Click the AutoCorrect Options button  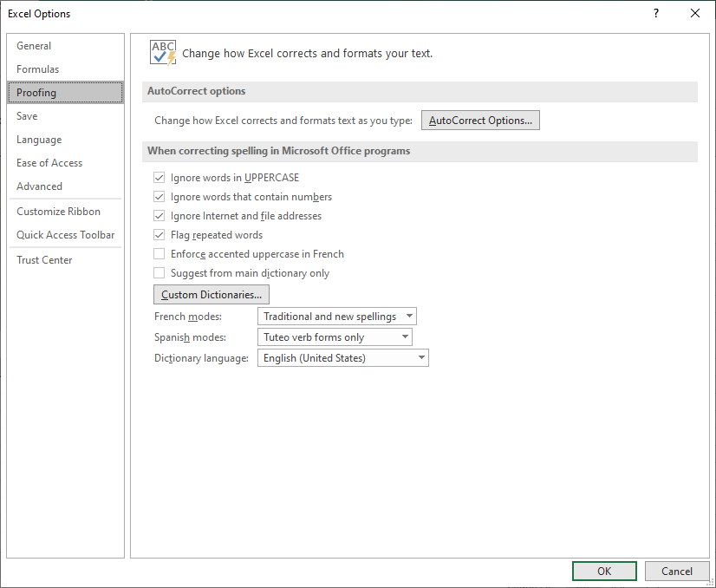480,121
